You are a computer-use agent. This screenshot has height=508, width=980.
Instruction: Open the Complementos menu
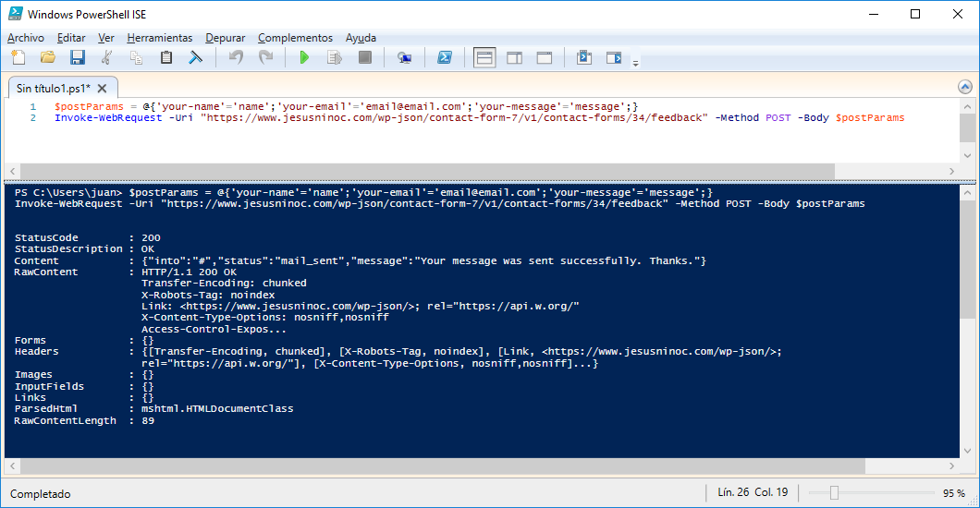(296, 38)
